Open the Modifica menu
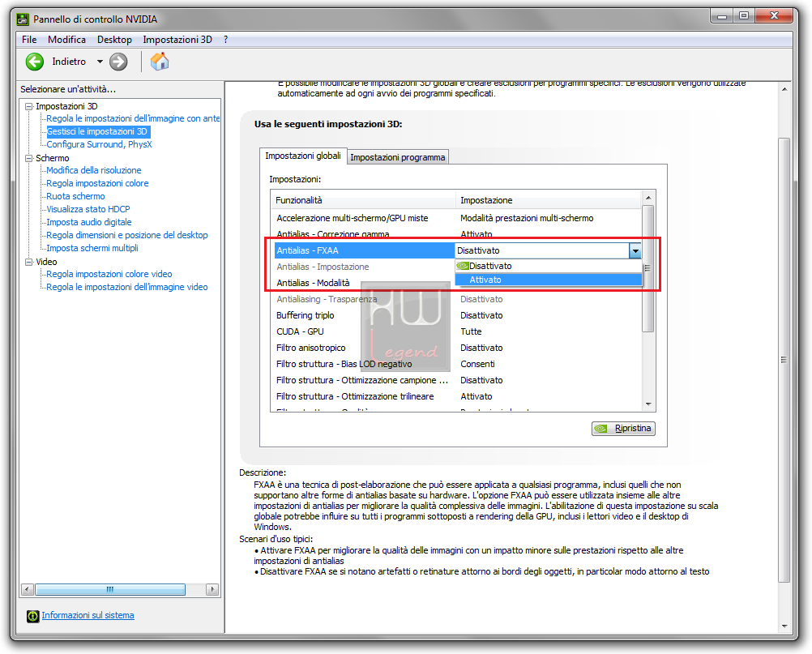 click(x=66, y=40)
